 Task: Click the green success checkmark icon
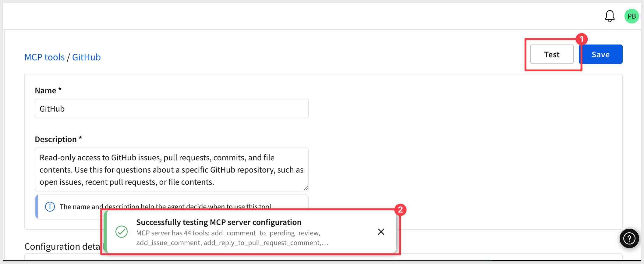click(122, 232)
